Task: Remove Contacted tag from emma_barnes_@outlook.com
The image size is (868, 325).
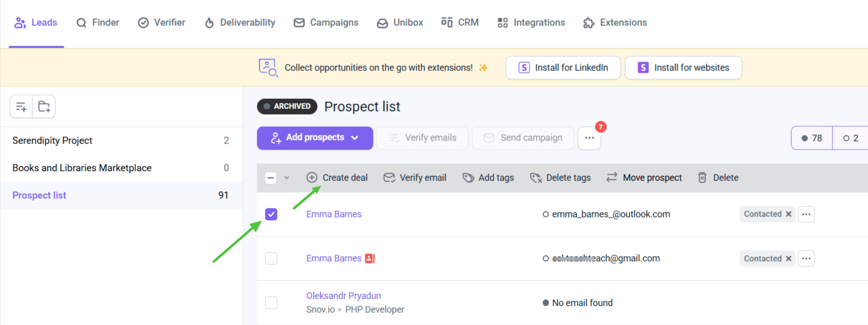Action: (x=788, y=214)
